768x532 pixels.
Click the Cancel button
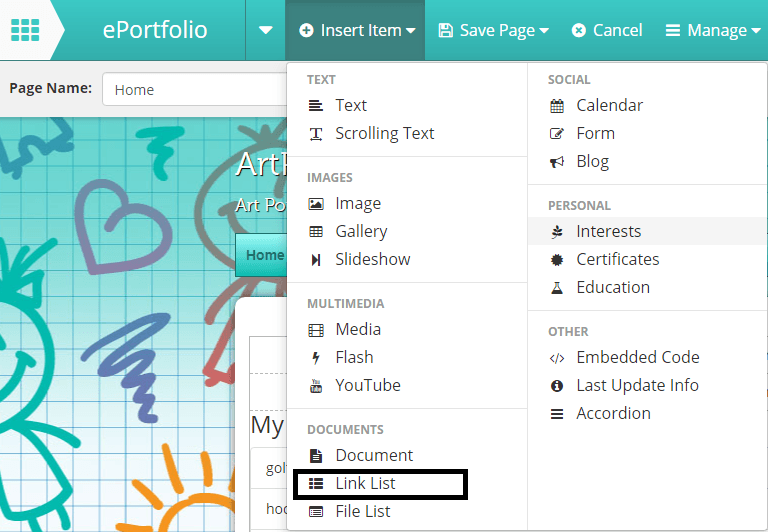point(606,30)
